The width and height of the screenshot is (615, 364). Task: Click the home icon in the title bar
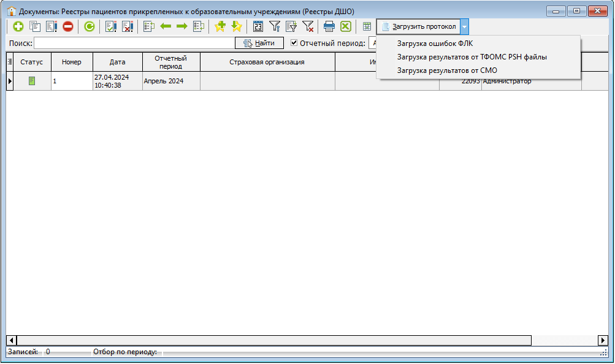12,11
